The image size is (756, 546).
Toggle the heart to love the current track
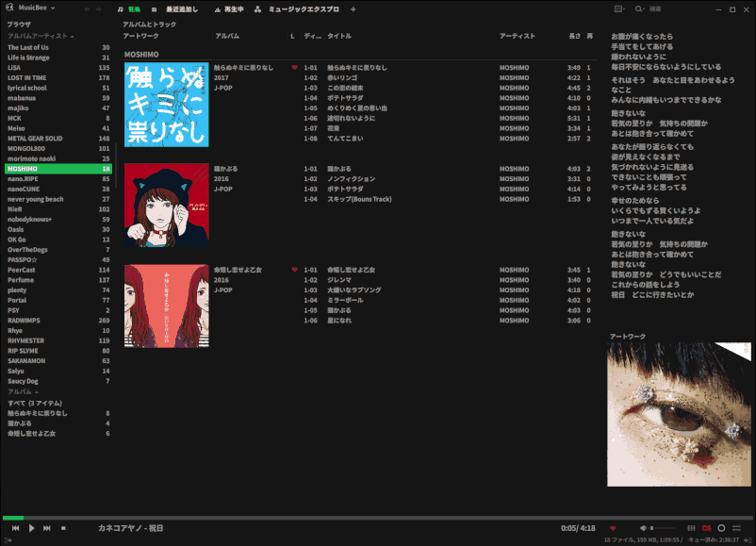pyautogui.click(x=615, y=526)
